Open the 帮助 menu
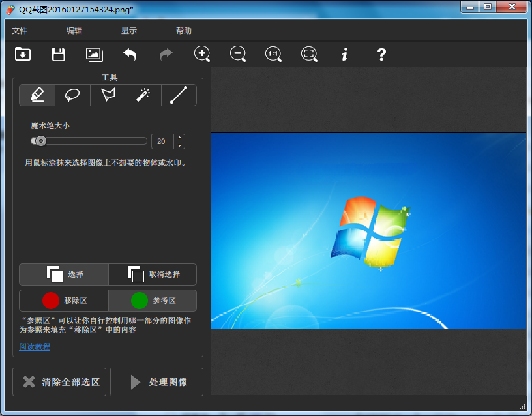Image resolution: width=532 pixels, height=416 pixels. click(x=184, y=31)
